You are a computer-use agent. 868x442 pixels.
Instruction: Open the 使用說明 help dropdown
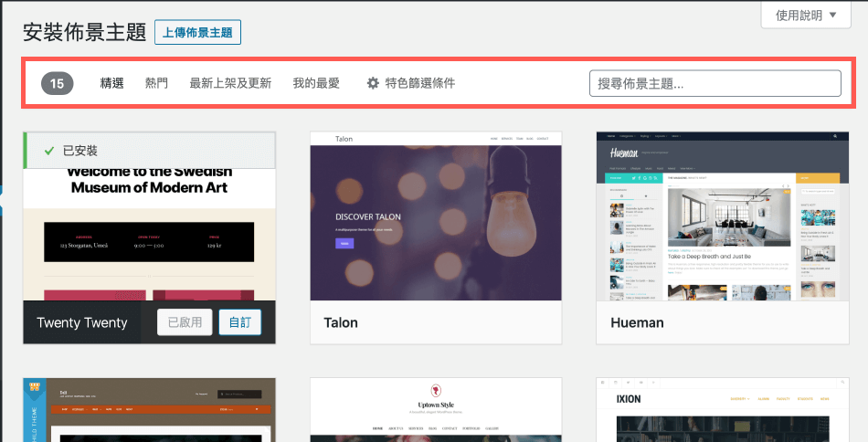(x=806, y=15)
